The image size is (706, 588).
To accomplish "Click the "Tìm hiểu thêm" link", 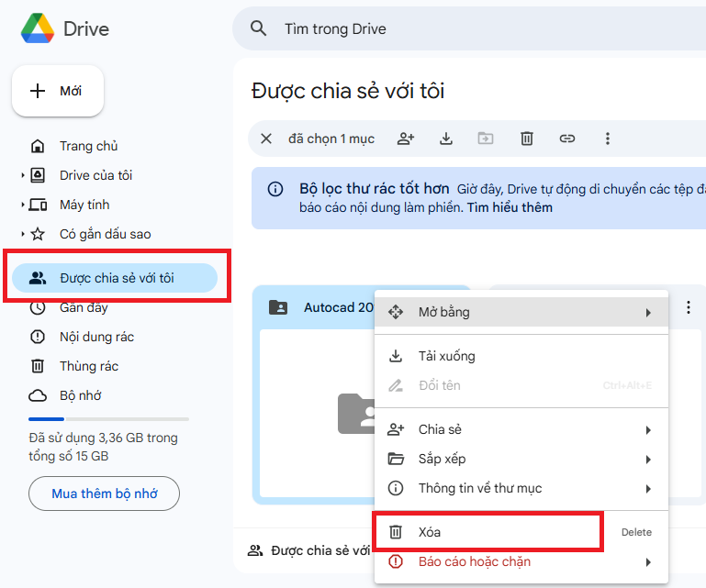I will click(x=510, y=207).
